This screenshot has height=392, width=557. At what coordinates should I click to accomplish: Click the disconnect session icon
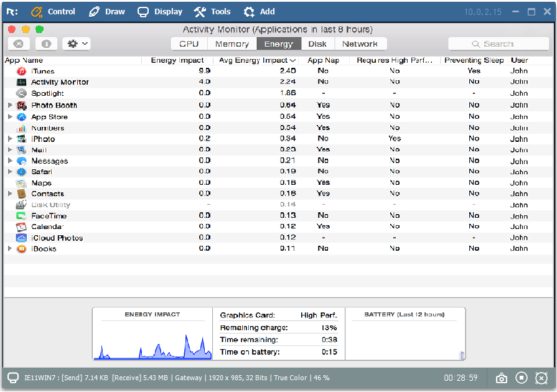coord(541,378)
